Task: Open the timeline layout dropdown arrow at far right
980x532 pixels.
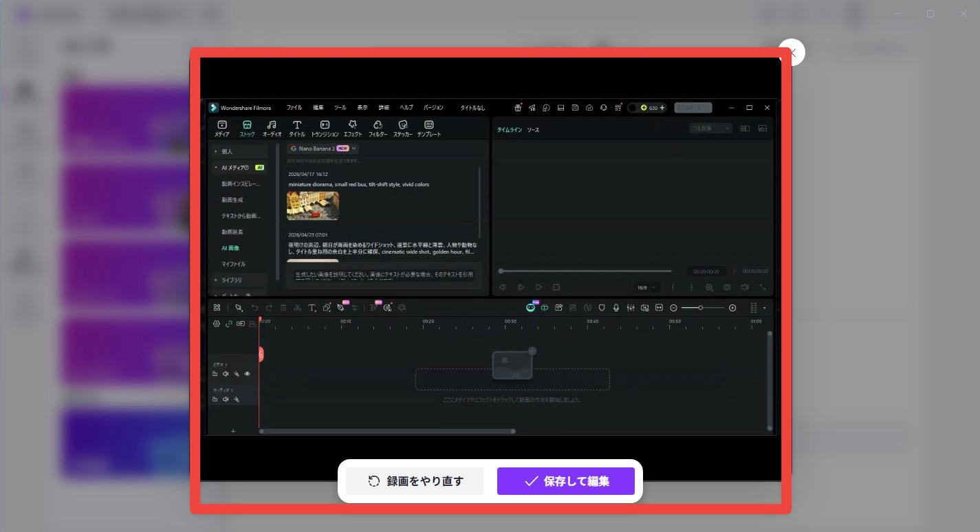Action: coord(765,308)
